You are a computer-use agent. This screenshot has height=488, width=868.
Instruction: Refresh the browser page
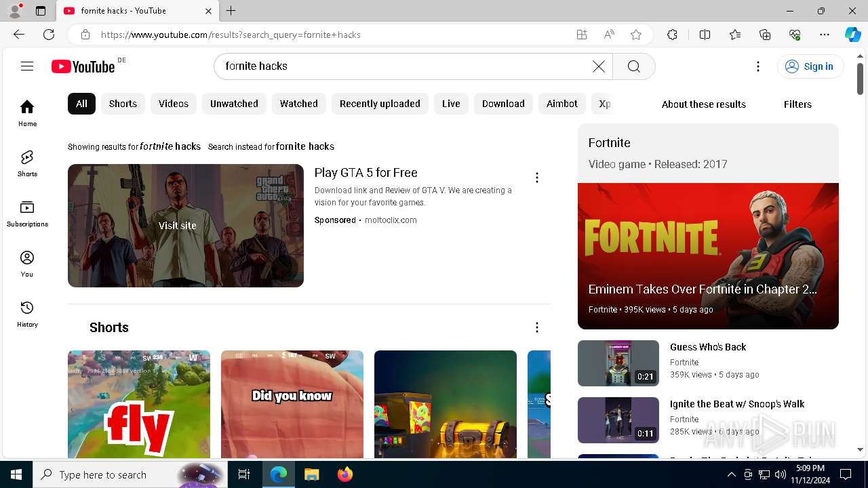[x=49, y=35]
